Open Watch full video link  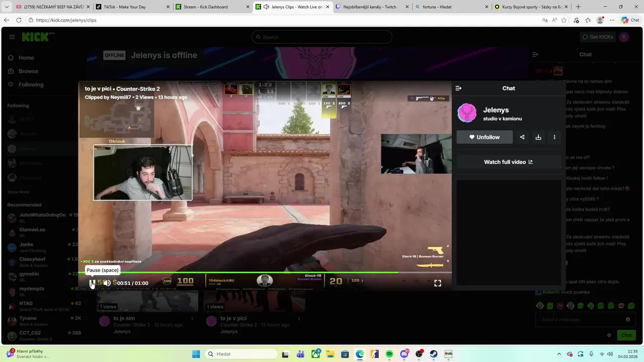[508, 162]
